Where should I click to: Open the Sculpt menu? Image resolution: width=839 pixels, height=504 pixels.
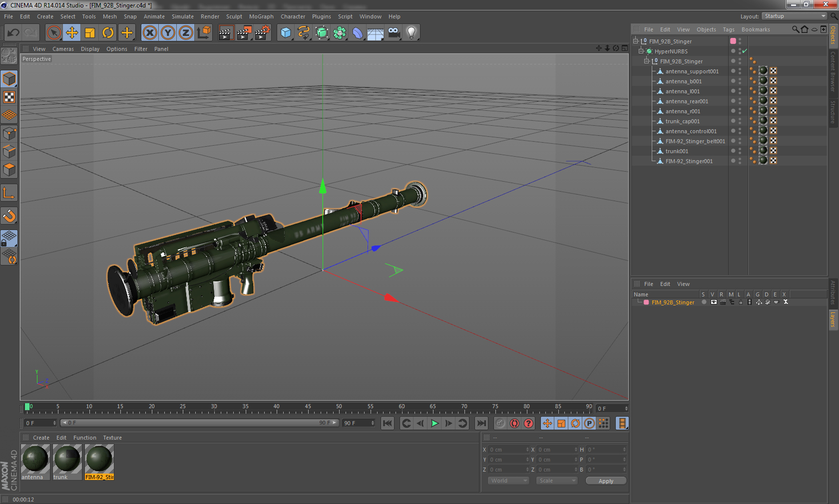[234, 16]
